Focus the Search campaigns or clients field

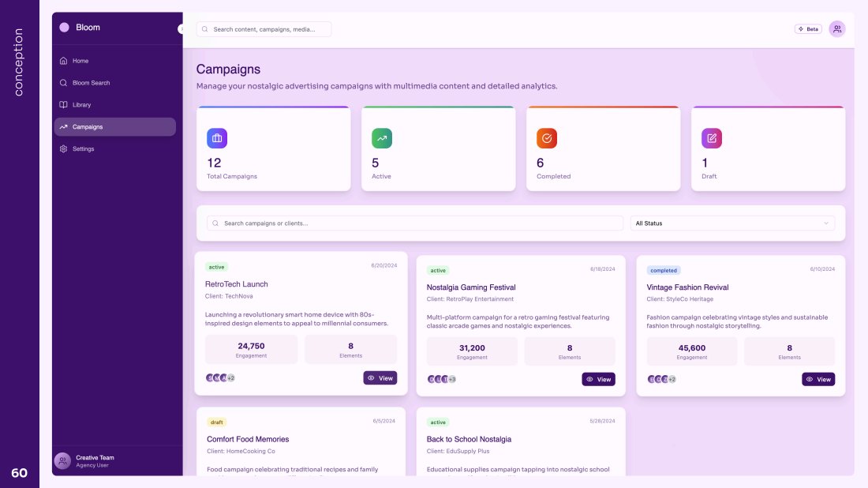[x=415, y=223]
